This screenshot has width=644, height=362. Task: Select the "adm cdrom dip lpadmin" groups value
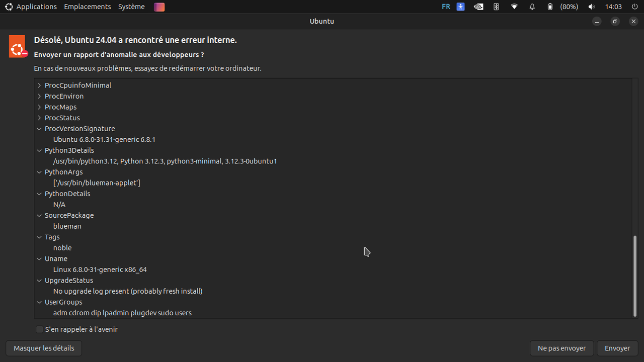[122, 313]
